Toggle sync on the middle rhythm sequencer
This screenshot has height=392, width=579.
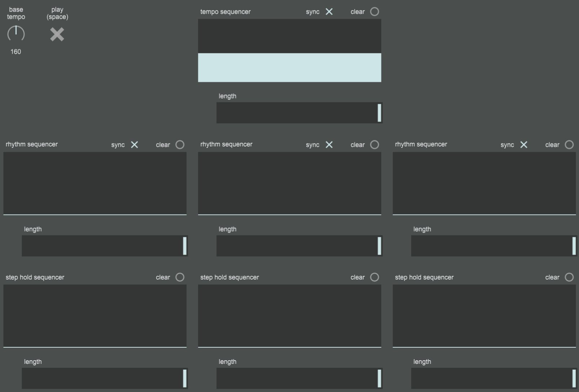[x=329, y=145]
